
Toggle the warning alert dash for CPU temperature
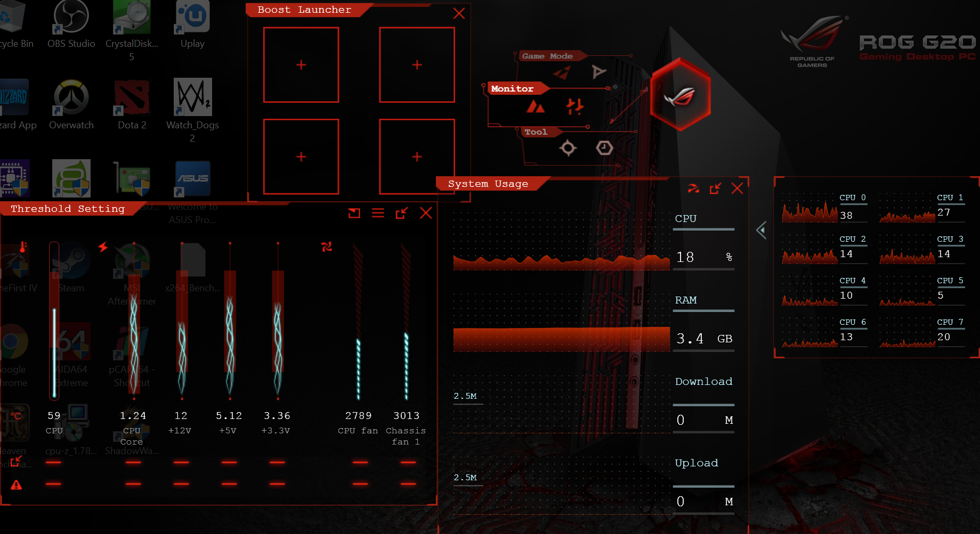pyautogui.click(x=53, y=484)
